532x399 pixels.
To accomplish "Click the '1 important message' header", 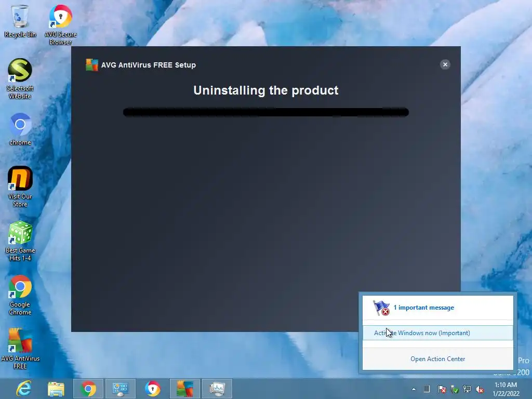I will click(423, 308).
